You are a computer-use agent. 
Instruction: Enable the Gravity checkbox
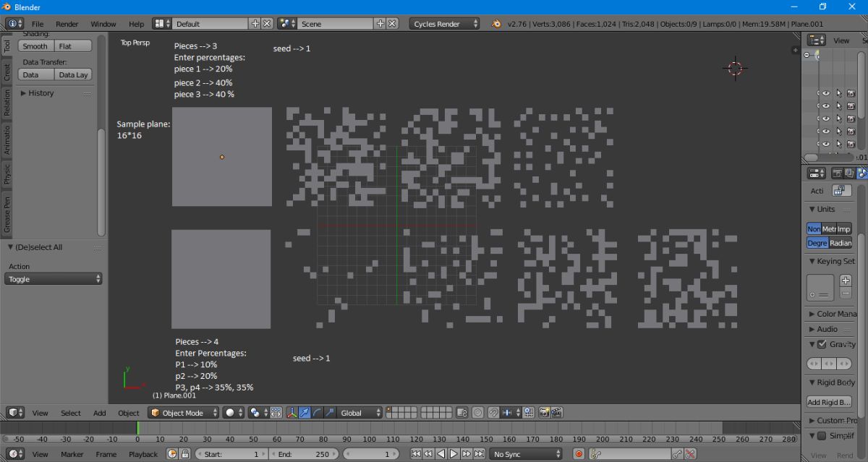pos(822,344)
